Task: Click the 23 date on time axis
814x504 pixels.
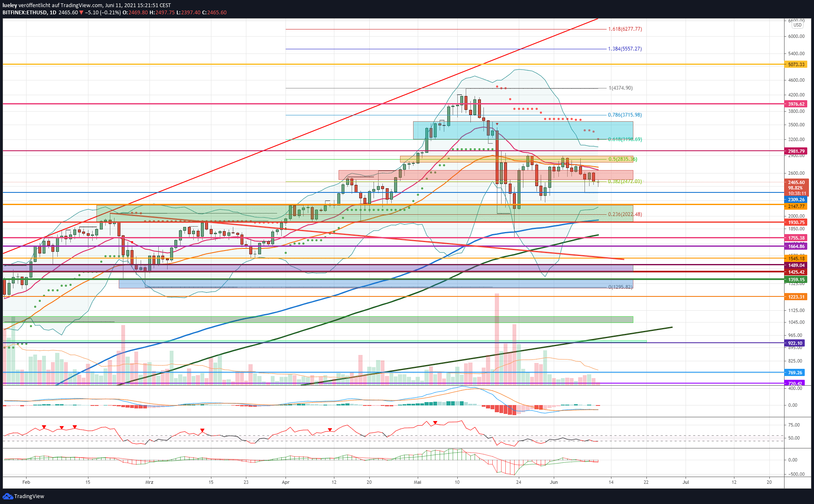Action: (246, 482)
